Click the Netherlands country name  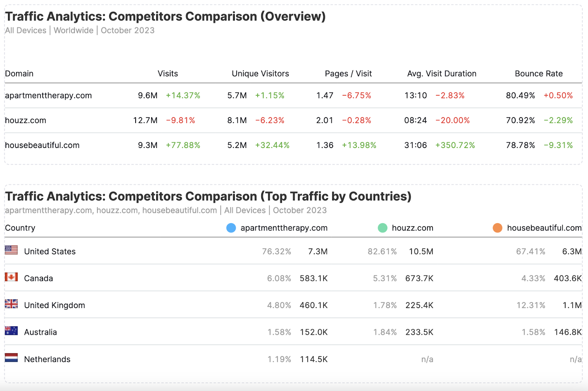point(47,359)
